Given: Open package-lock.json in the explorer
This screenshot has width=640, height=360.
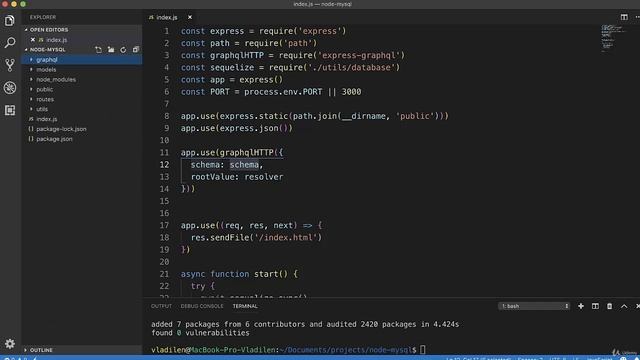Looking at the screenshot, I should 82,129.
